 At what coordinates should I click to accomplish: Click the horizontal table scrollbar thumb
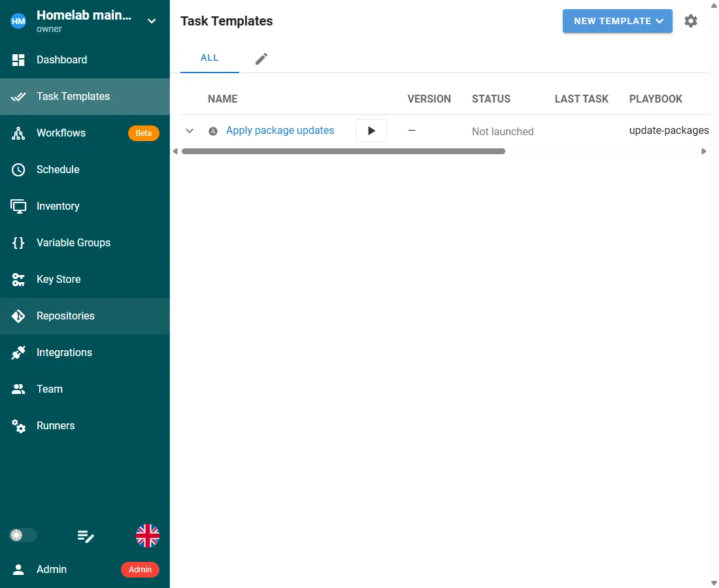[x=343, y=151]
